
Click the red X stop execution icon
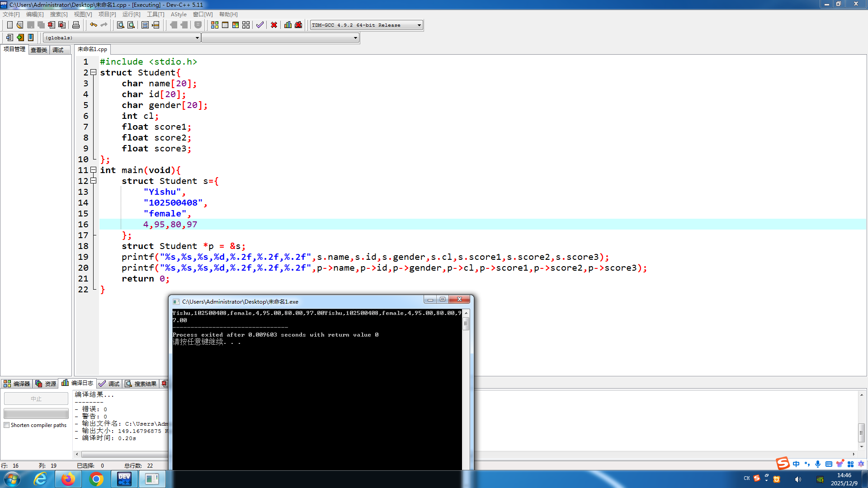(274, 25)
